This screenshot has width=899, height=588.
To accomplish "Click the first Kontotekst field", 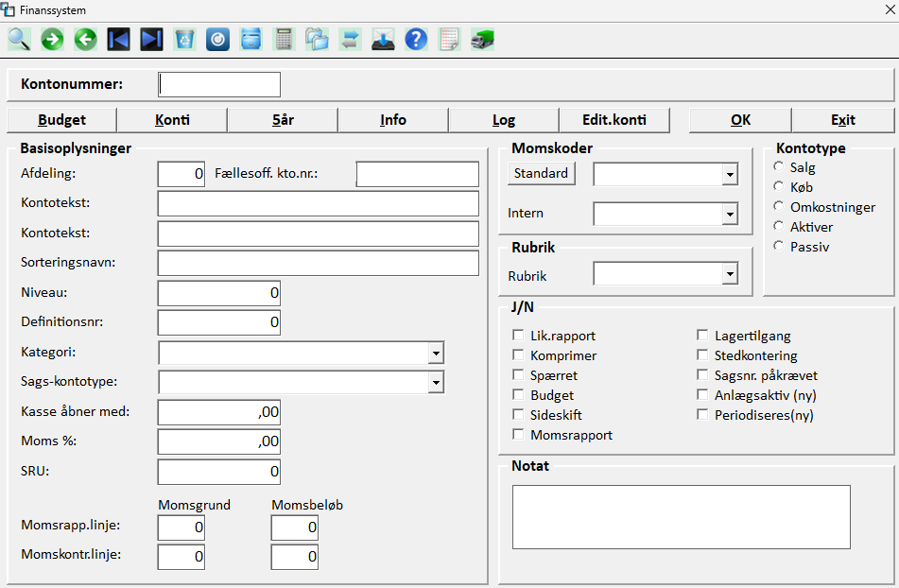I will (319, 203).
